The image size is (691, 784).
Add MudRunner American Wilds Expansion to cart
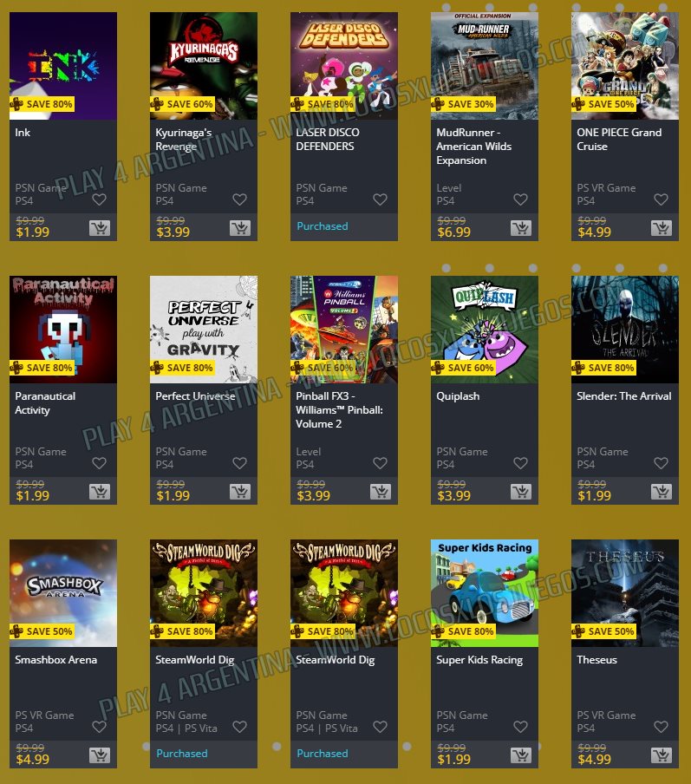pyautogui.click(x=521, y=228)
